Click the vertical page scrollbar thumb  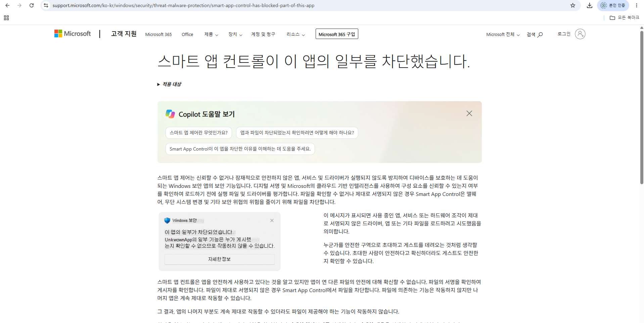pos(642,108)
